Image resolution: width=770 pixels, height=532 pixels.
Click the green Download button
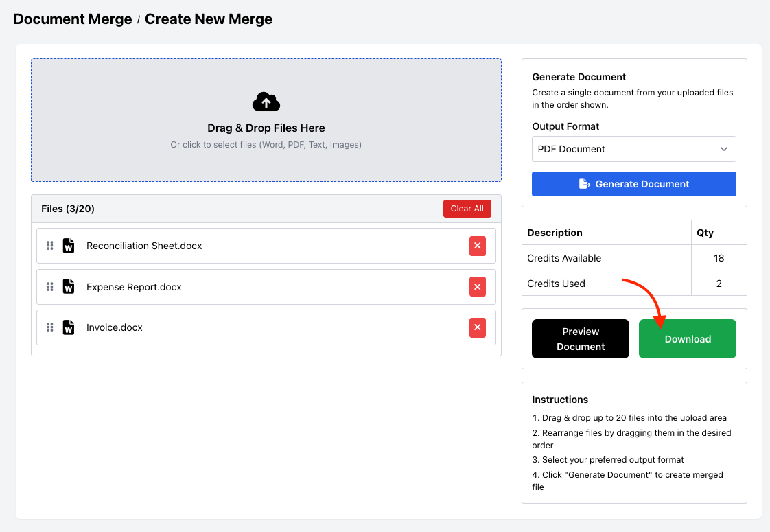pos(687,338)
